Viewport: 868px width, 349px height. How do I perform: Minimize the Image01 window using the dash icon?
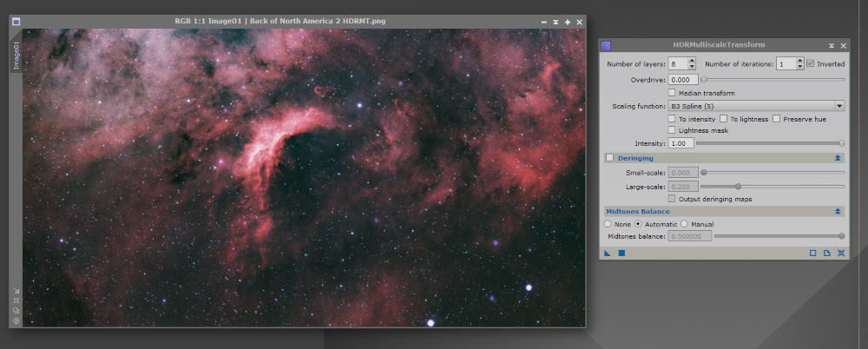[544, 23]
